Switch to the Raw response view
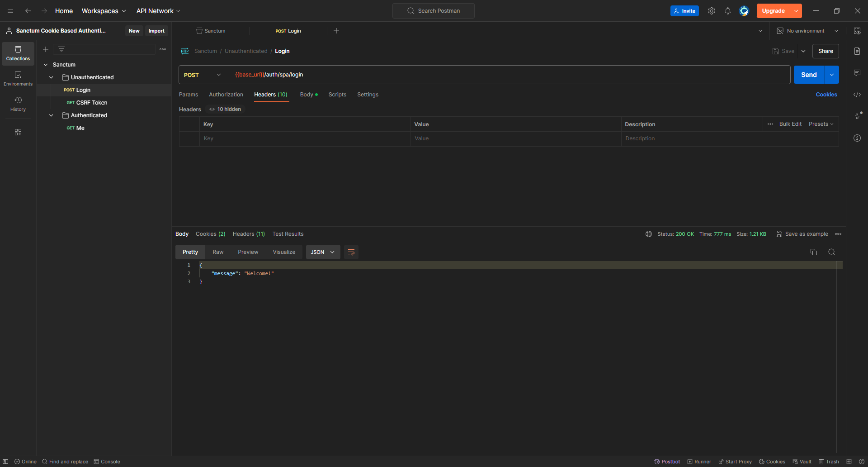Viewport: 868px width, 467px height. (x=217, y=252)
